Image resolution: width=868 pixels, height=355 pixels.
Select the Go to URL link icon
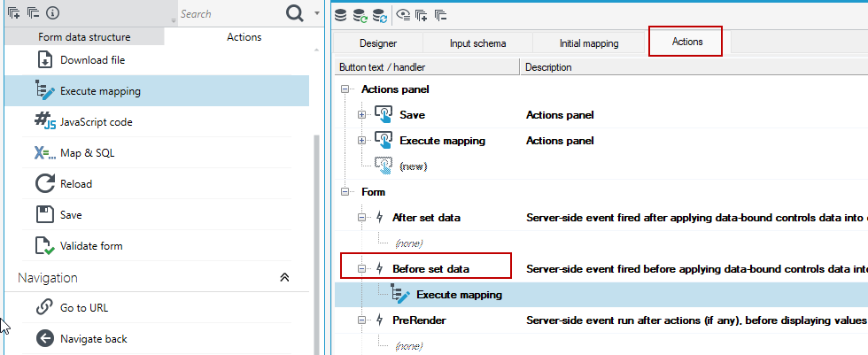click(43, 307)
